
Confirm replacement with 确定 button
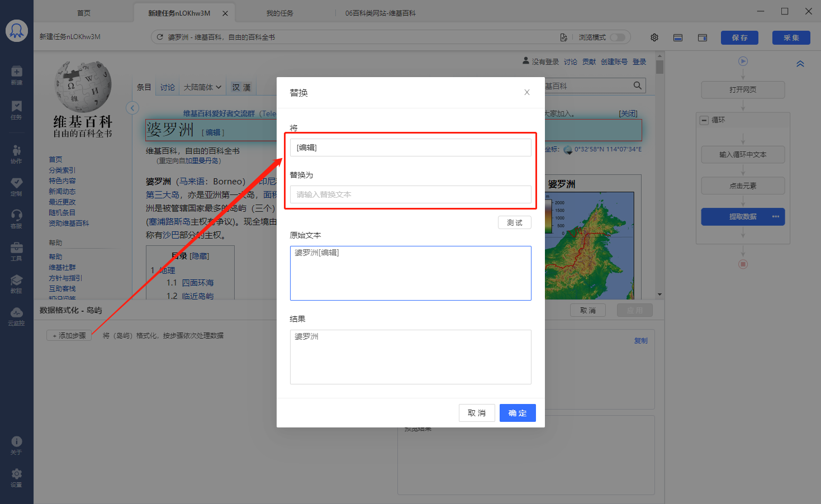coord(518,413)
